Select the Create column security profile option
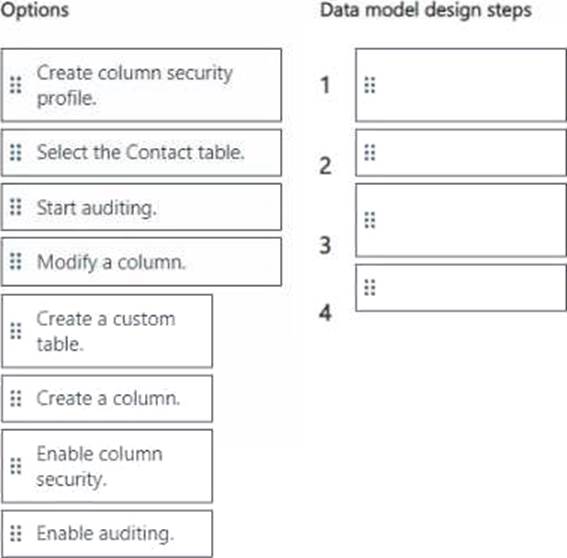The width and height of the screenshot is (567, 558). pos(141,85)
